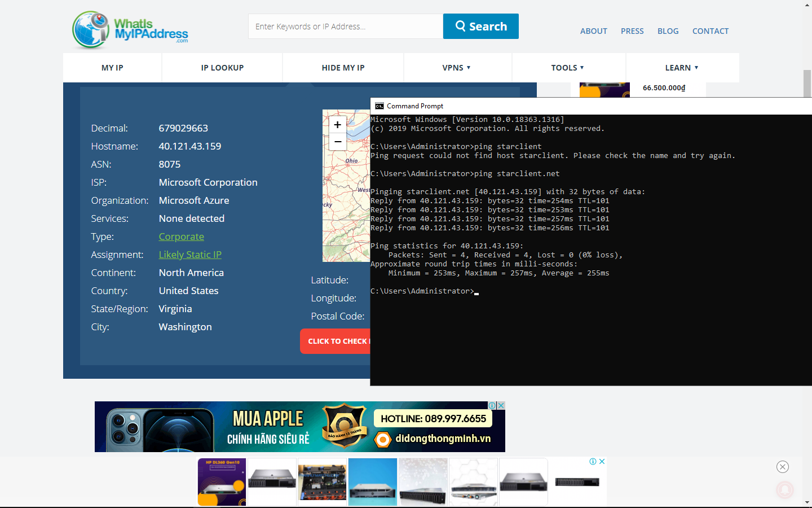The image size is (812, 508).
Task: Select the MY IP nav tab
Action: tap(112, 68)
